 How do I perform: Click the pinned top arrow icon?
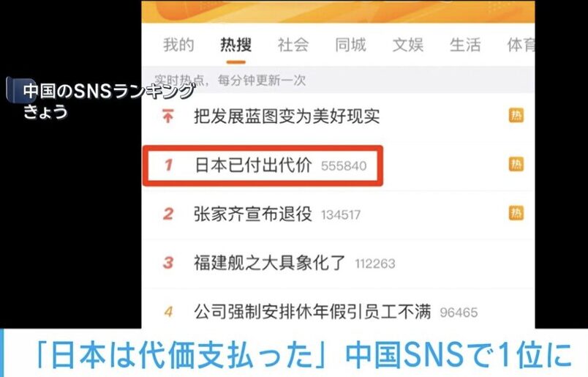pyautogui.click(x=168, y=116)
